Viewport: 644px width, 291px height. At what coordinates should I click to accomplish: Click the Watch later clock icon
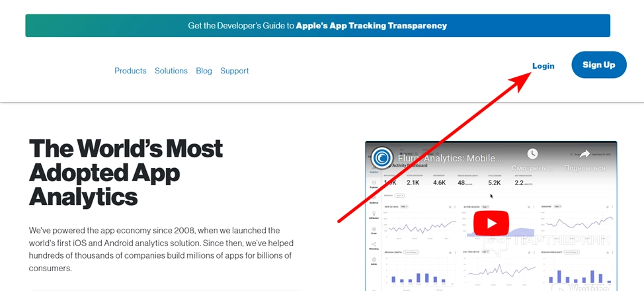533,153
